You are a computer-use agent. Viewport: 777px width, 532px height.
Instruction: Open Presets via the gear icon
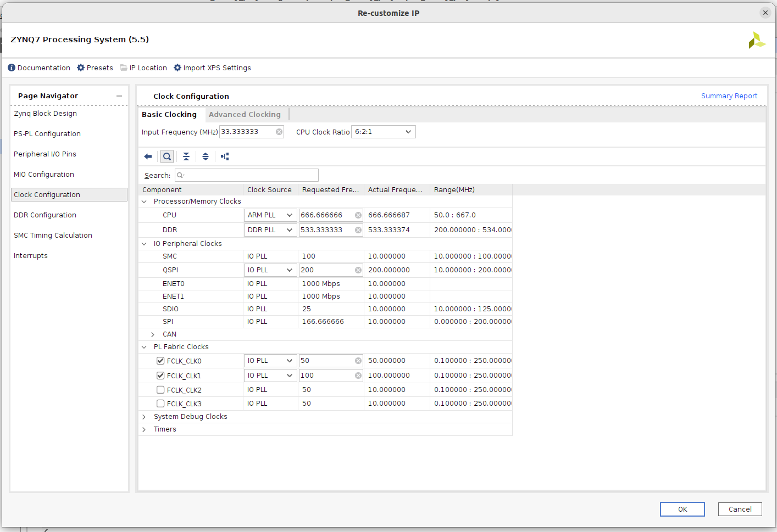coord(81,68)
